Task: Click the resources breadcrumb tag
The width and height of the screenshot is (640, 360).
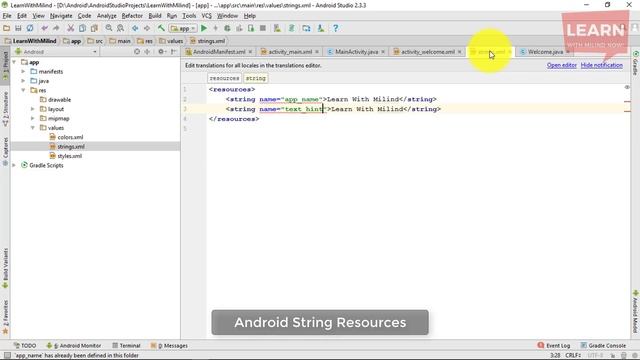Action: coord(224,78)
